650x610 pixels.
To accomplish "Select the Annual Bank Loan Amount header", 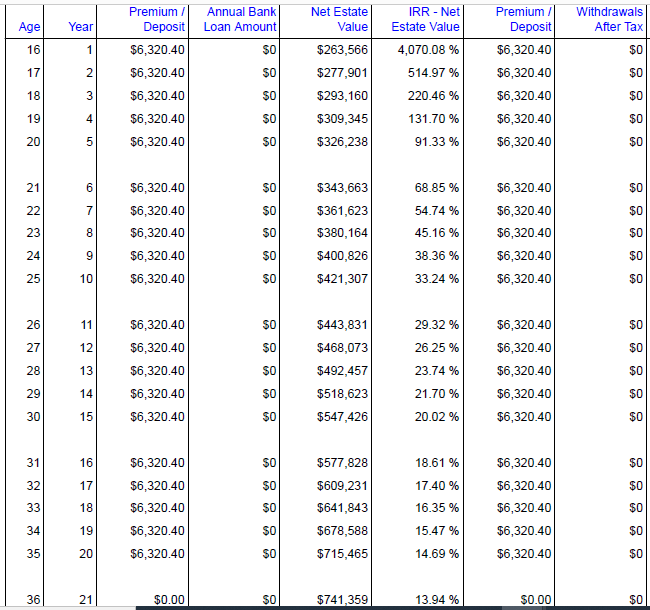I will (x=240, y=19).
